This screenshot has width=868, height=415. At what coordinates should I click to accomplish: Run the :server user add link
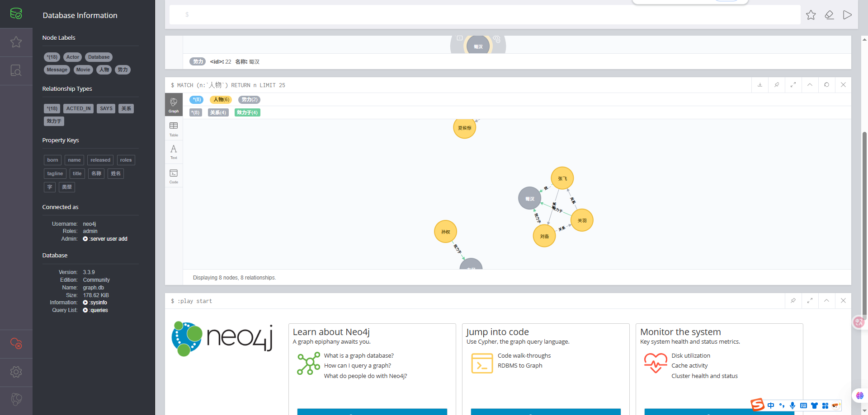click(105, 239)
